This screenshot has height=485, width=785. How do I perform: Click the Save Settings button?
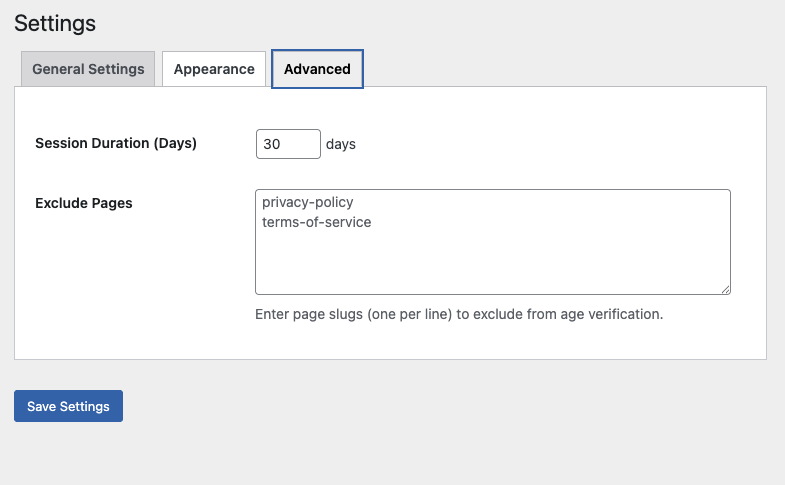(68, 406)
